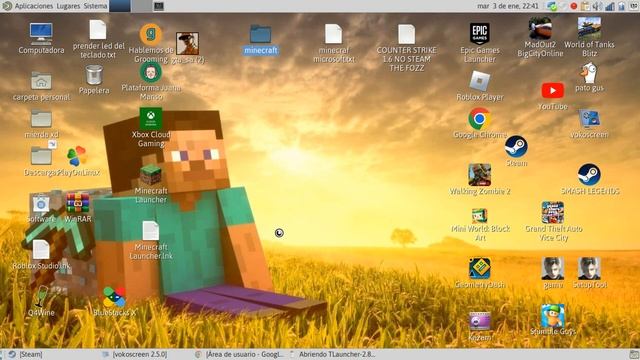Image resolution: width=640 pixels, height=360 pixels.
Task: Open the Sistema menu
Action: click(x=96, y=6)
